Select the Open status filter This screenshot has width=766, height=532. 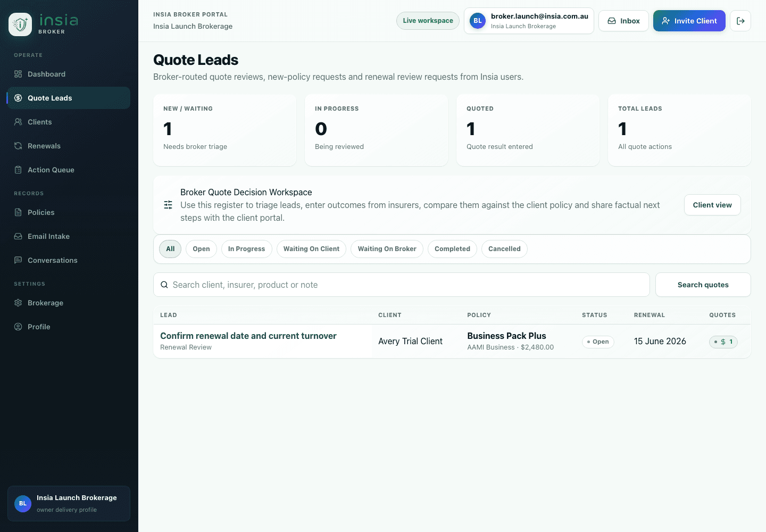(x=201, y=249)
